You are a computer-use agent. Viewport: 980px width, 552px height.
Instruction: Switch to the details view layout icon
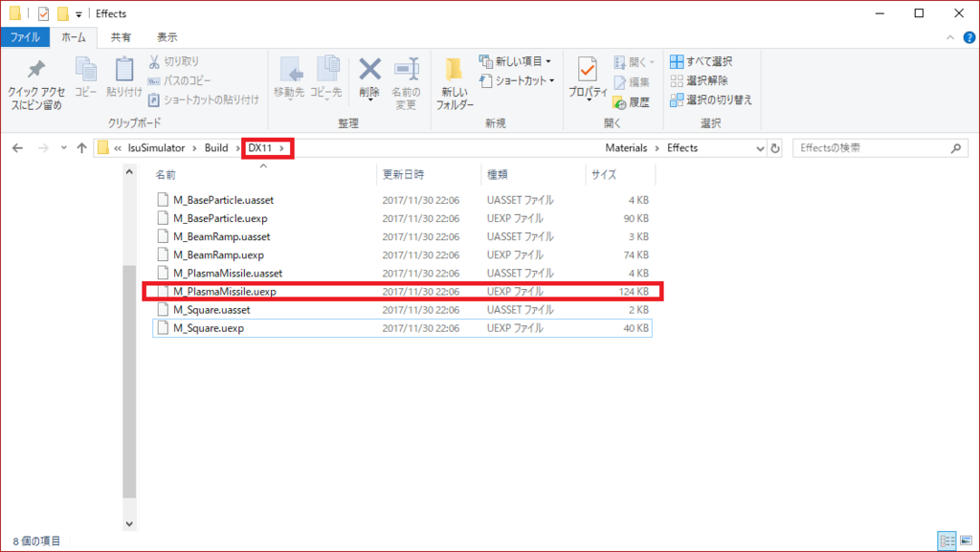click(x=947, y=541)
